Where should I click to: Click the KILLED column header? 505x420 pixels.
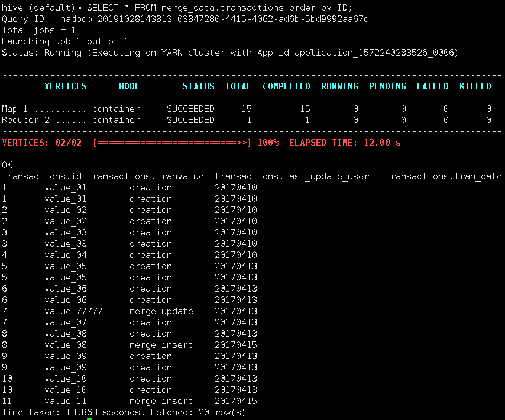[x=475, y=86]
